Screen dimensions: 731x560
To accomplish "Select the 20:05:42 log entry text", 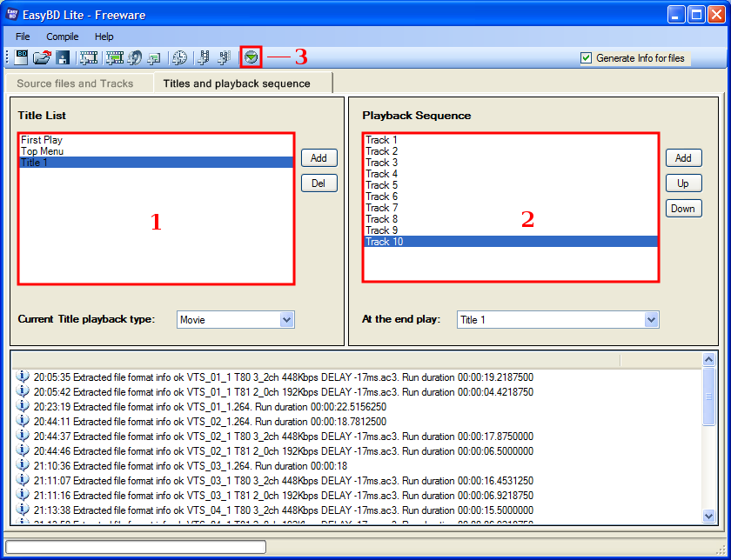I will 284,392.
